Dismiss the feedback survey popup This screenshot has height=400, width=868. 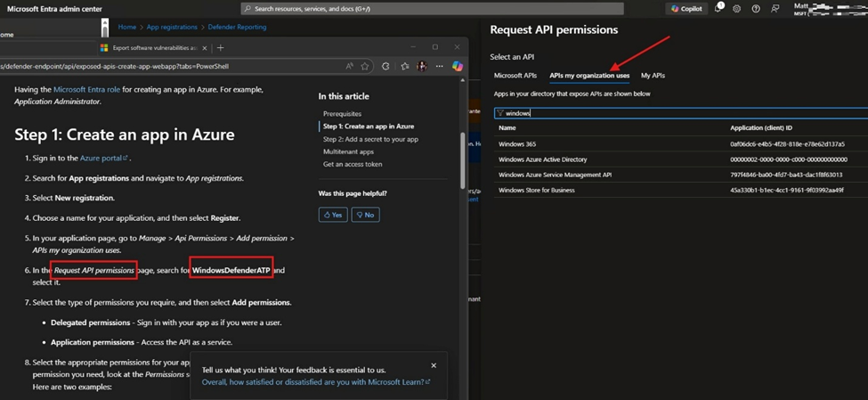(434, 365)
